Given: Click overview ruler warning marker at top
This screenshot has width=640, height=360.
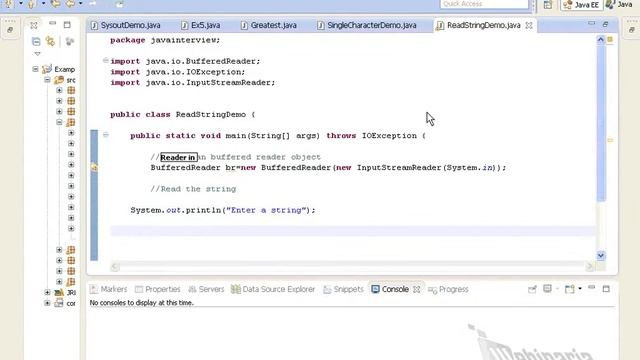Looking at the screenshot, I should pos(610,40).
